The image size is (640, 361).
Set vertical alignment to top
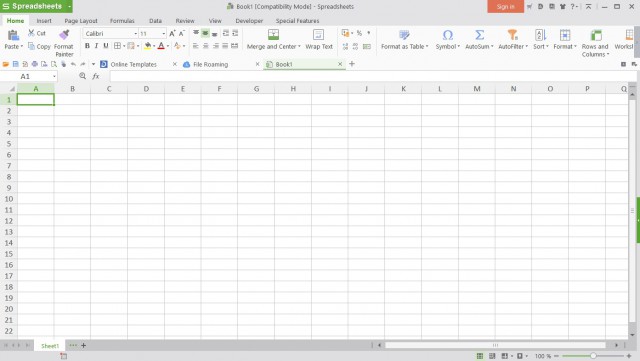click(x=196, y=33)
